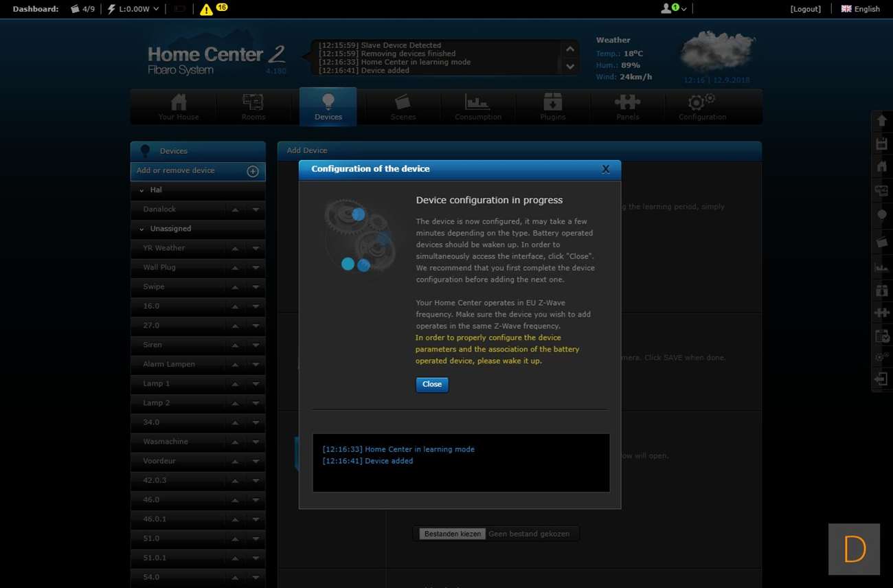Image resolution: width=893 pixels, height=588 pixels.
Task: Click the house icon in right sidebar
Action: (882, 167)
